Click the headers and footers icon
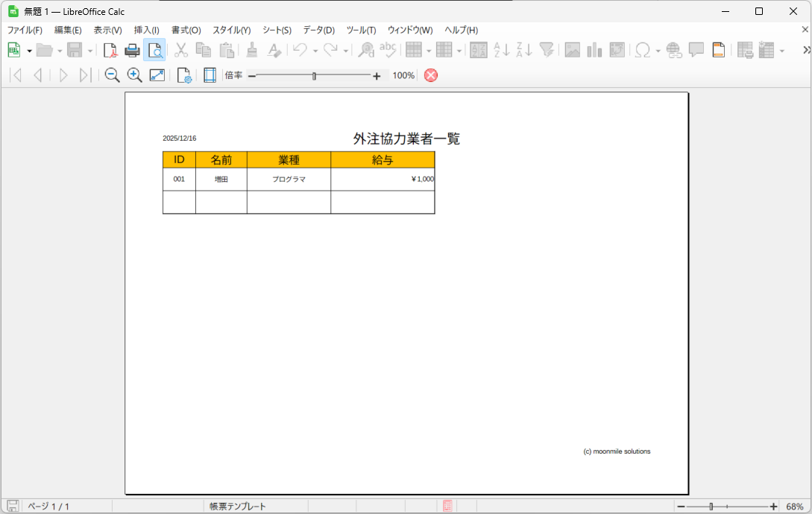The height and width of the screenshot is (514, 812). tap(718, 50)
